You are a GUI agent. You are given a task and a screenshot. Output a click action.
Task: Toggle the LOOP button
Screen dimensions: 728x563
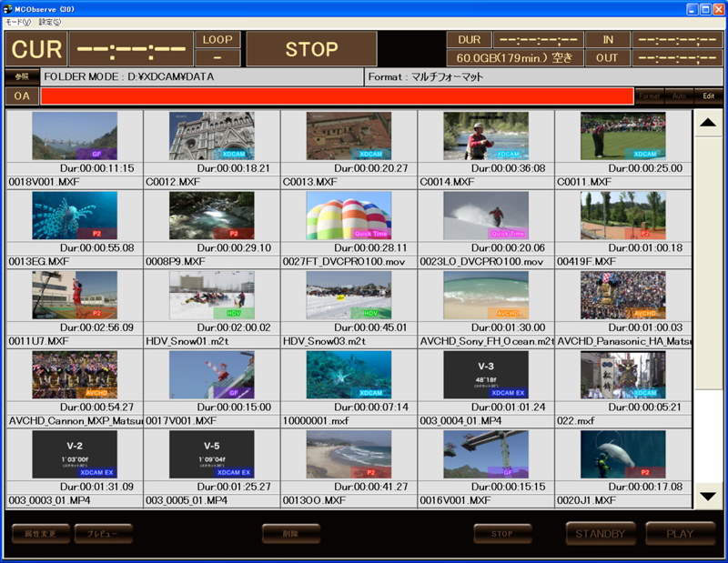click(217, 40)
